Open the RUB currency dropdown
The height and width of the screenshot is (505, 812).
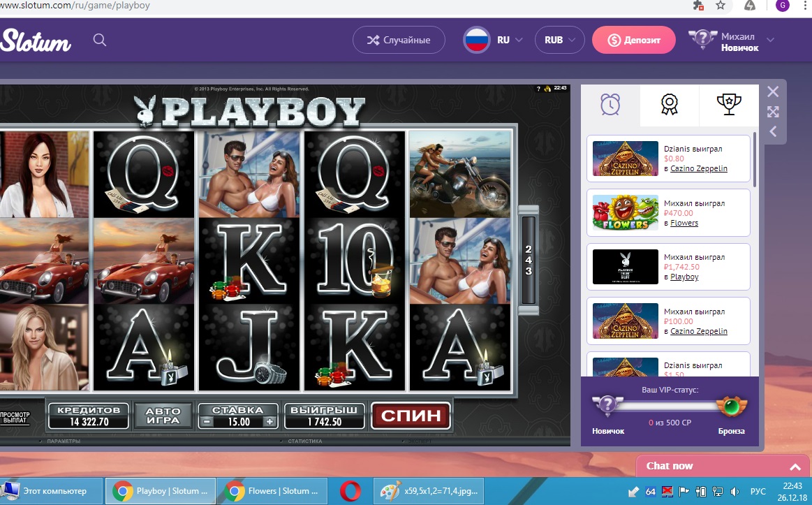tap(560, 40)
